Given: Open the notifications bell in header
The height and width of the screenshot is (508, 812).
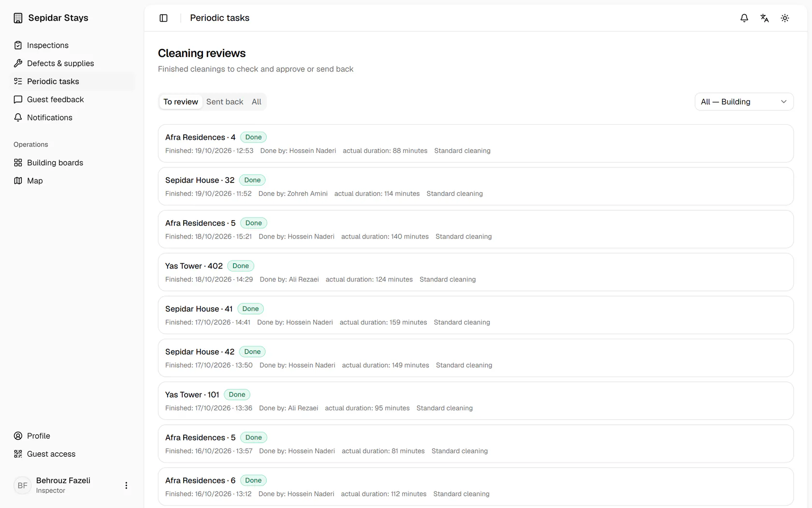Looking at the screenshot, I should 744,18.
